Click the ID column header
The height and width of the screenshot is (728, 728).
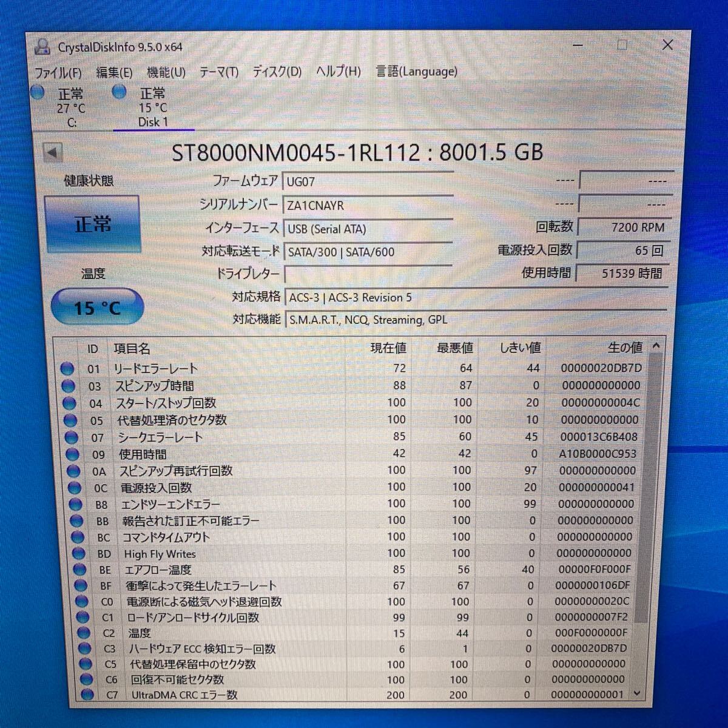(92, 349)
